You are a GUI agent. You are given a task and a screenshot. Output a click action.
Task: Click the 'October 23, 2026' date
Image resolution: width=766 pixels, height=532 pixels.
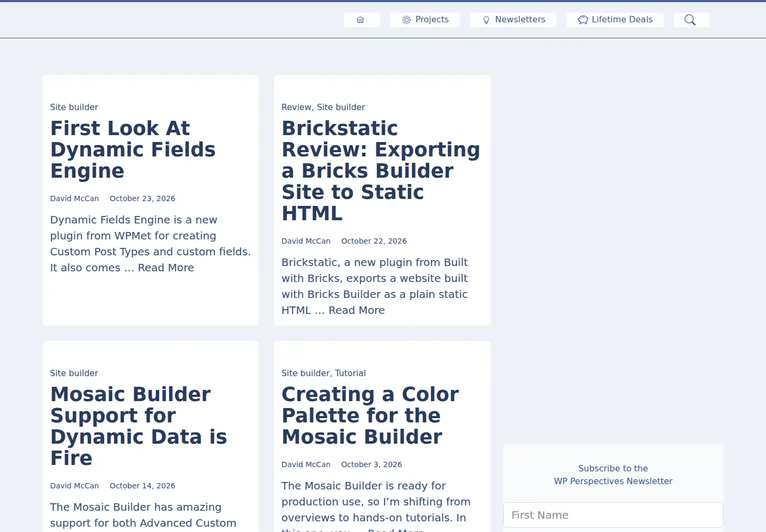point(143,198)
